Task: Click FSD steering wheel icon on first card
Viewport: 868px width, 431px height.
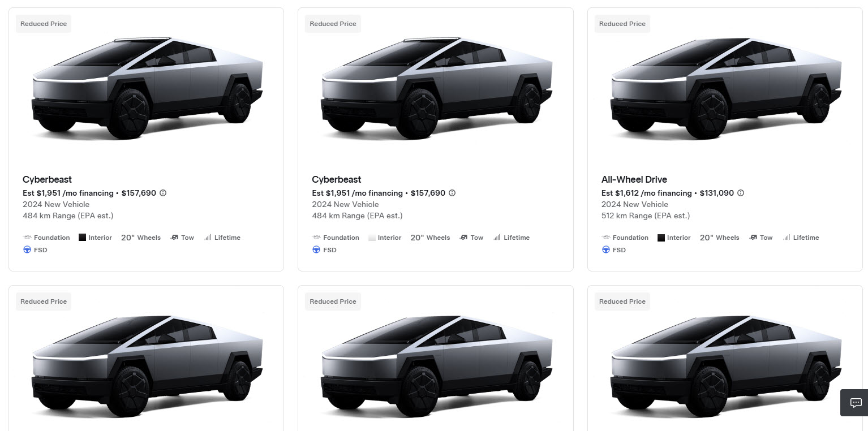Action: pos(27,249)
